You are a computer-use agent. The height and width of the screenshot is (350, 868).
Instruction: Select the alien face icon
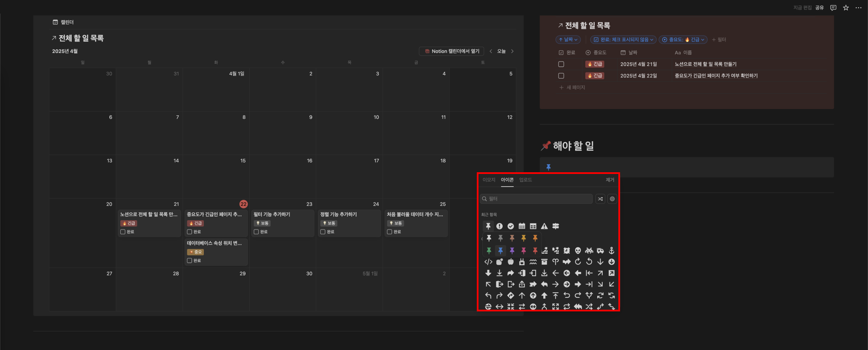tap(578, 251)
